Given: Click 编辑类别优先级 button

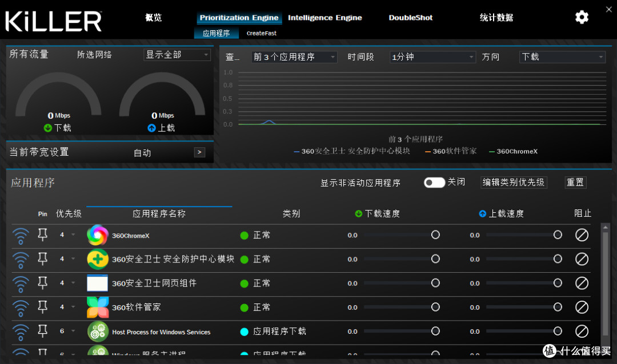Looking at the screenshot, I should [514, 183].
